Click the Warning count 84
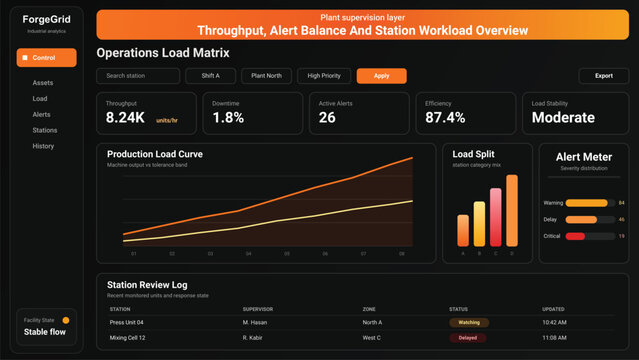Viewport: 639px width, 360px height. 621,203
